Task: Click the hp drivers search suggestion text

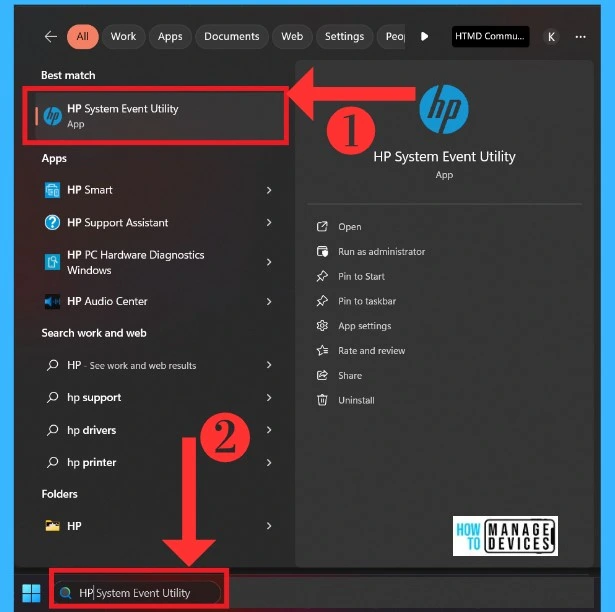Action: pyautogui.click(x=91, y=430)
